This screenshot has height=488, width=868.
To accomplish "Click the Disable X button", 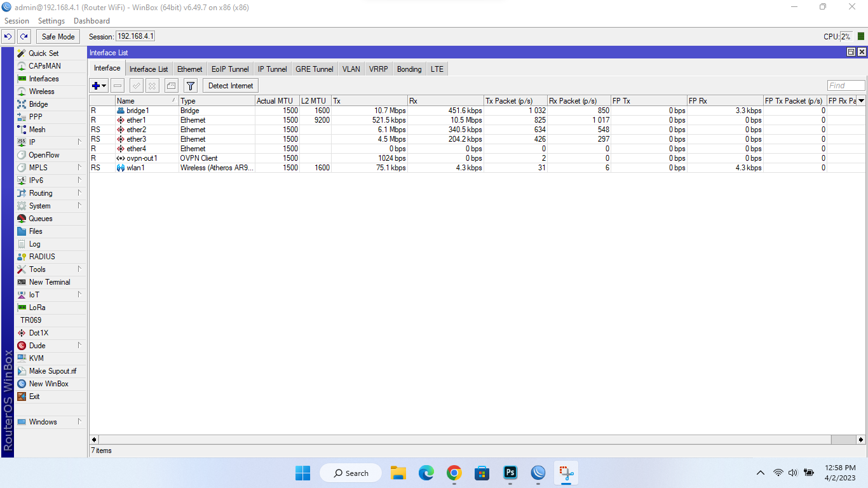I will 153,86.
